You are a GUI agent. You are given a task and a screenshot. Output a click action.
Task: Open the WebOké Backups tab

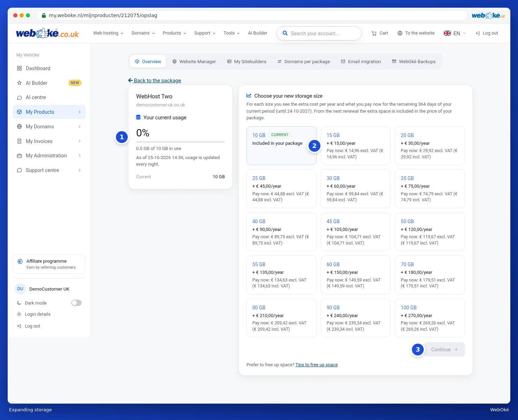(414, 61)
